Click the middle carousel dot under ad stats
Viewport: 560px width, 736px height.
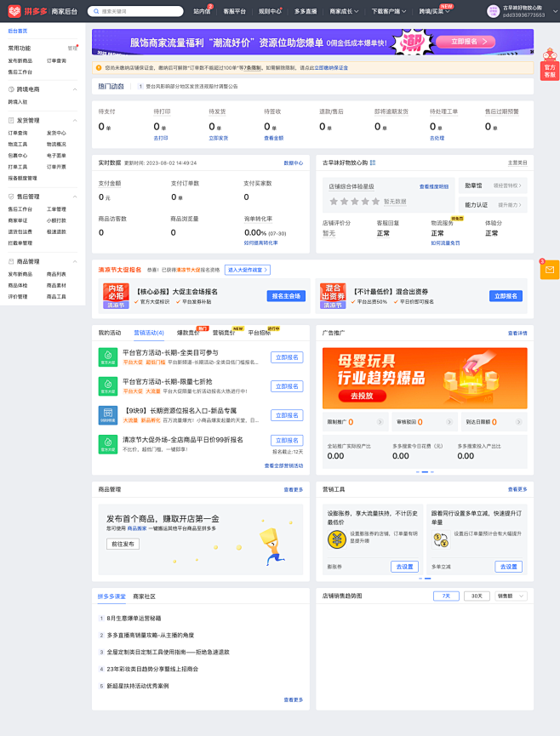[425, 471]
